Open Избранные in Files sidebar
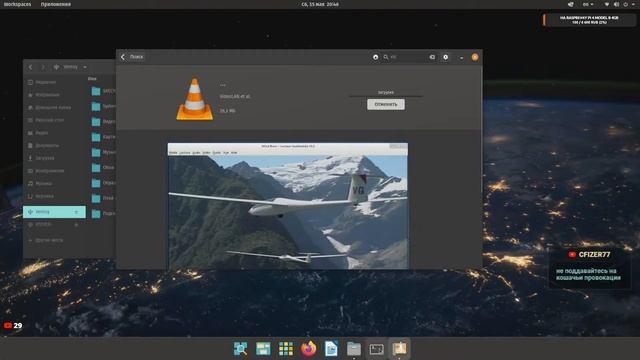This screenshot has height=360, width=640. [54, 95]
